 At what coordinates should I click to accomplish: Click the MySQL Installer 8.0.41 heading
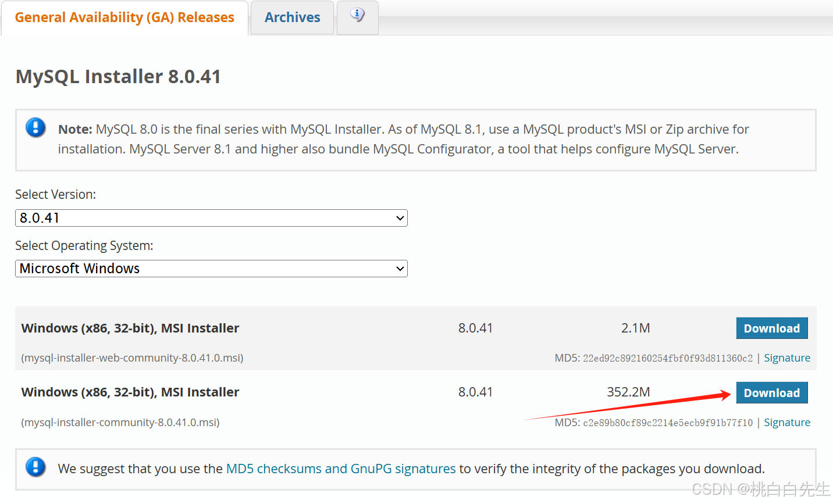click(118, 76)
